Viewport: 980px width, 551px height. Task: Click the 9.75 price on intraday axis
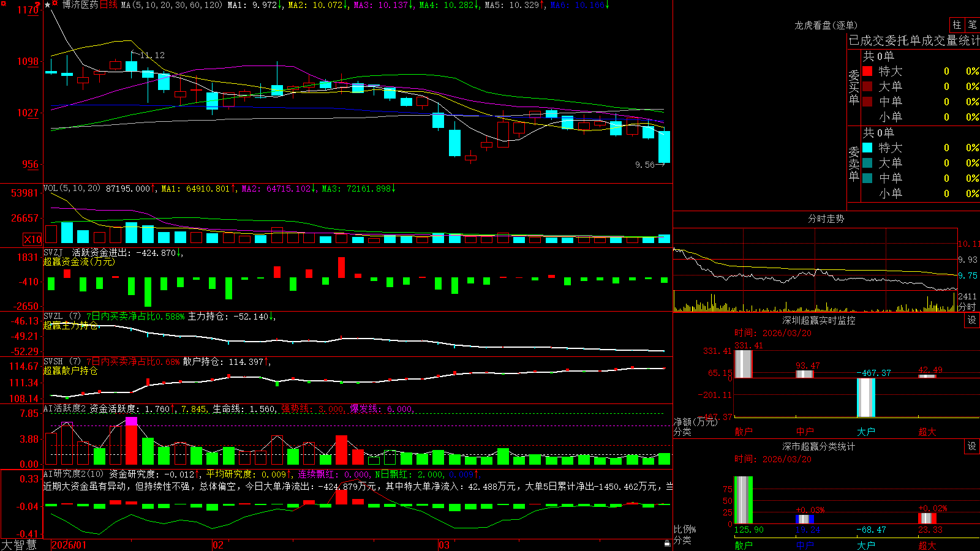tap(968, 276)
